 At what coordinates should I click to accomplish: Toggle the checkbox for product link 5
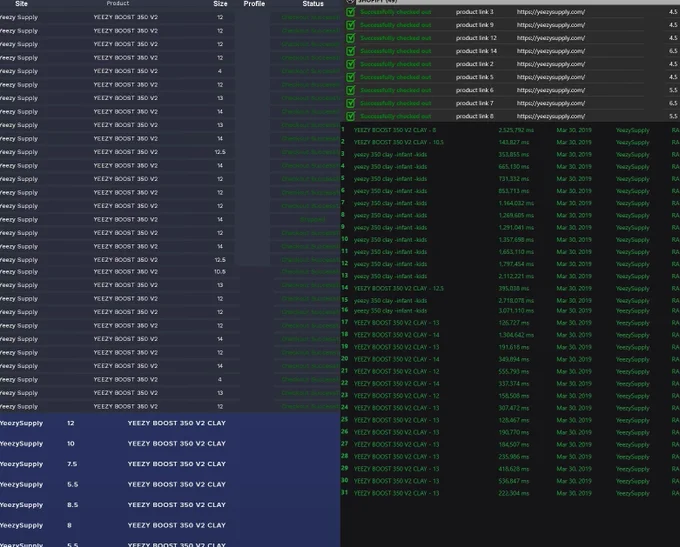[350, 77]
